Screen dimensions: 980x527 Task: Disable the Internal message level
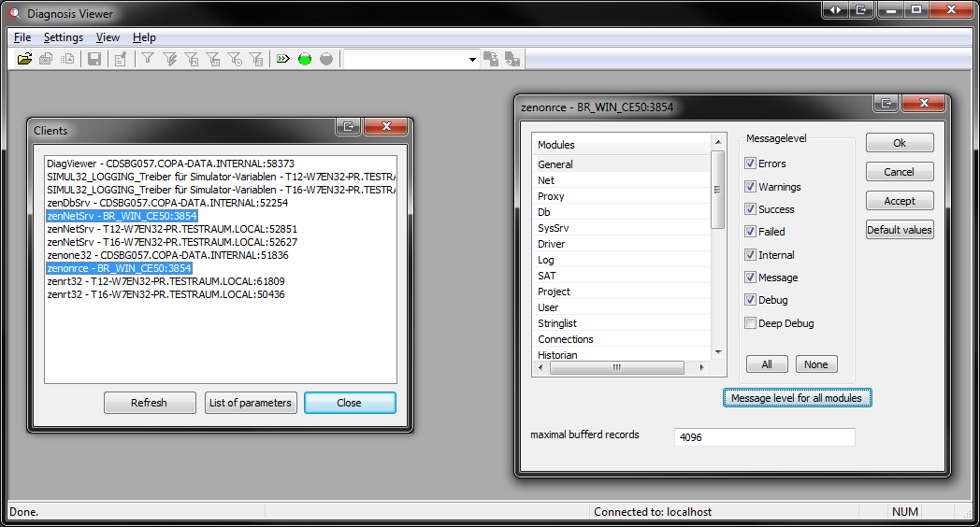point(751,255)
